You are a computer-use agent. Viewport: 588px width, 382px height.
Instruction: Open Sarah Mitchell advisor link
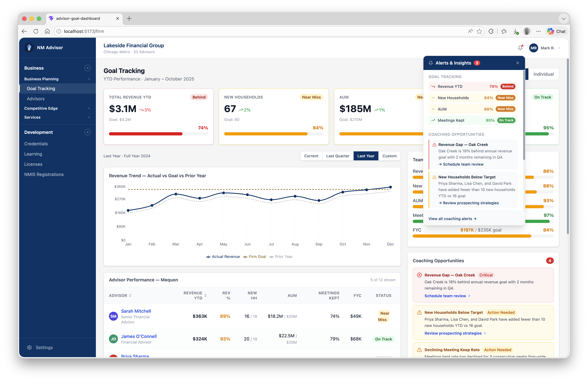(136, 311)
